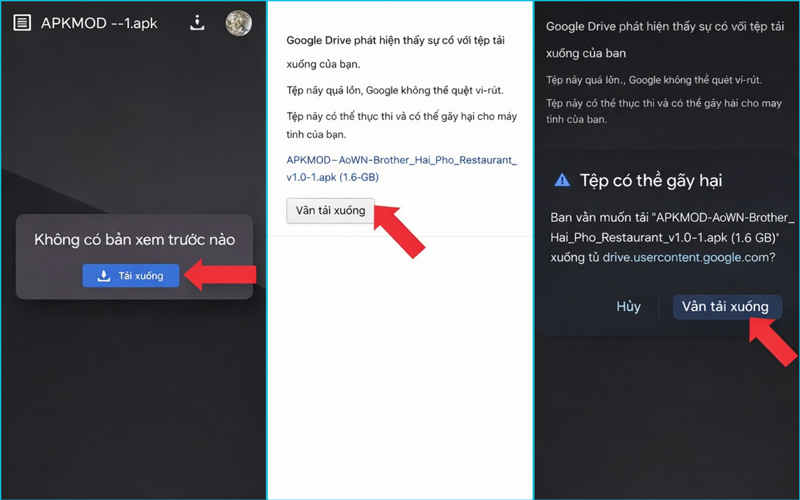The width and height of the screenshot is (800, 500).
Task: Open the APKMOD-AoWN-Brother_Hai_Pho_Restaurant apk link
Action: pos(401,168)
